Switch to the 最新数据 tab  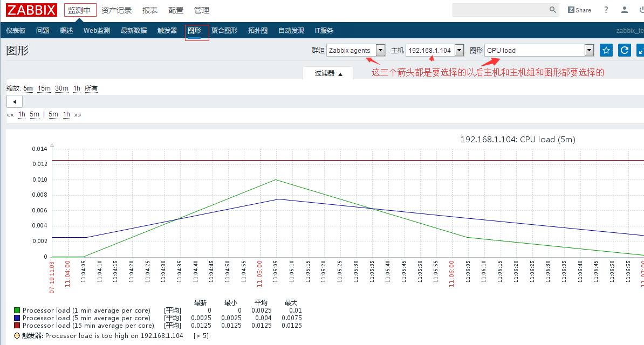(134, 31)
